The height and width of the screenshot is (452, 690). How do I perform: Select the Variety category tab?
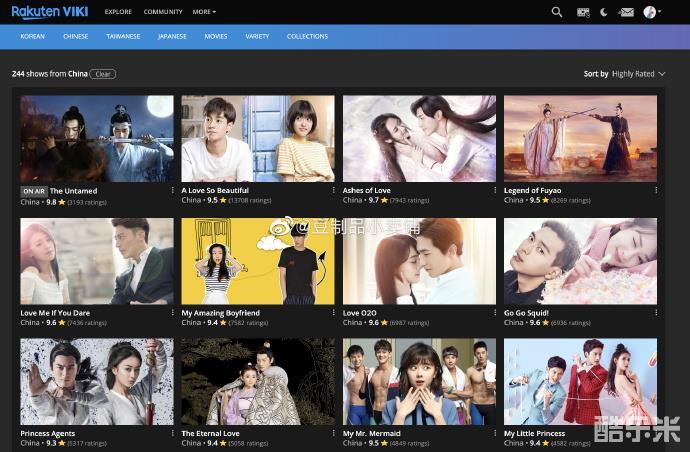(x=257, y=37)
